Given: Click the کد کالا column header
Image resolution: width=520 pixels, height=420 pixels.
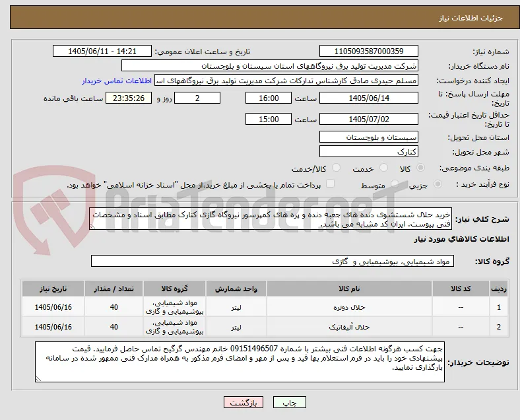Looking at the screenshot, I should [461, 289].
